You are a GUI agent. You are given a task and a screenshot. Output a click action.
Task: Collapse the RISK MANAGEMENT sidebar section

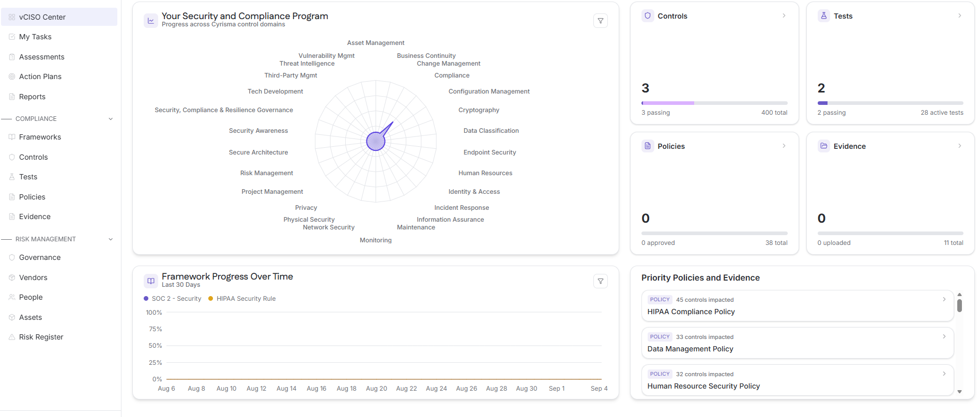click(x=111, y=239)
